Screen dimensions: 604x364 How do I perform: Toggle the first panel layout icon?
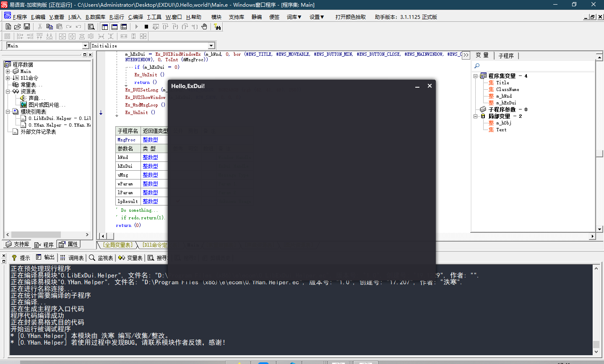[105, 26]
